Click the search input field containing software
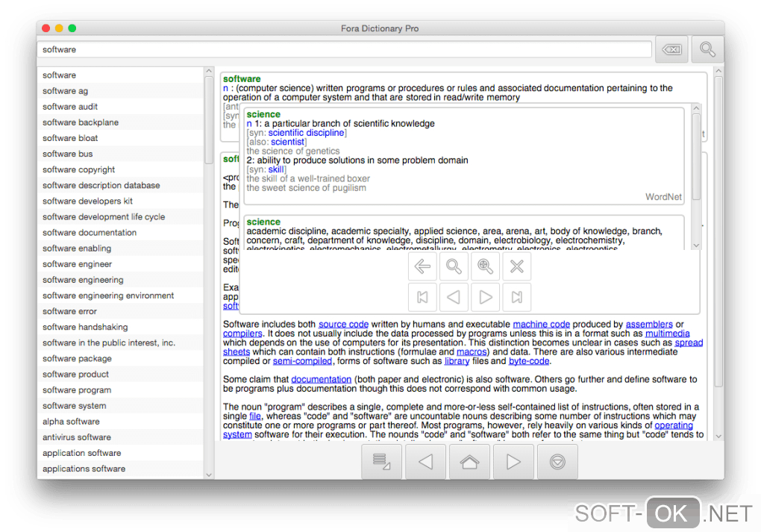The width and height of the screenshot is (761, 532). click(x=345, y=49)
